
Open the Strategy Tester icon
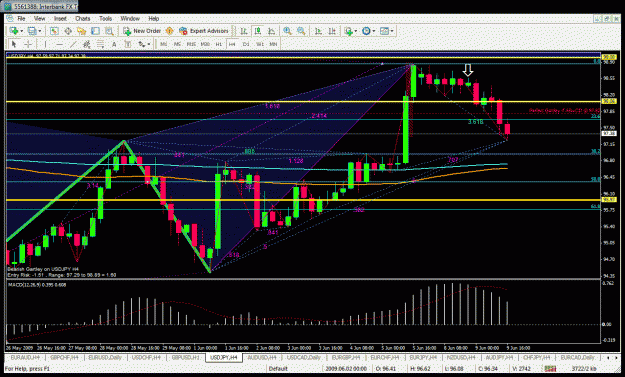tap(109, 31)
